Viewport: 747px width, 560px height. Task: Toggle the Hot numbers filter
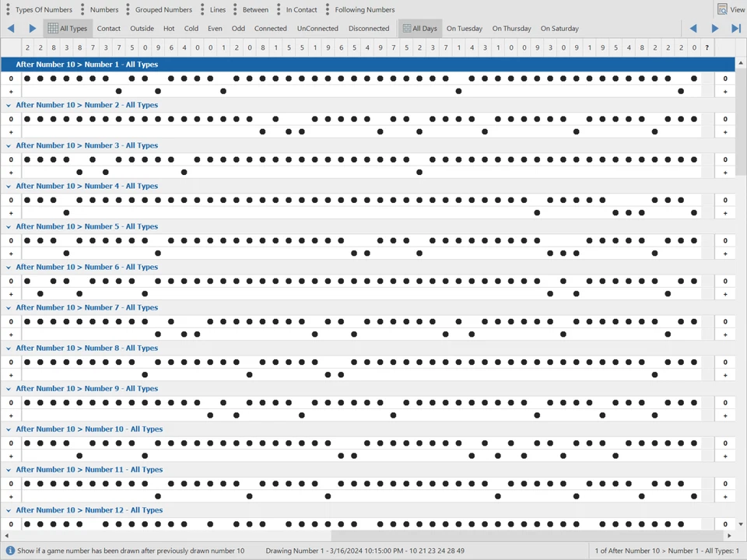point(168,28)
